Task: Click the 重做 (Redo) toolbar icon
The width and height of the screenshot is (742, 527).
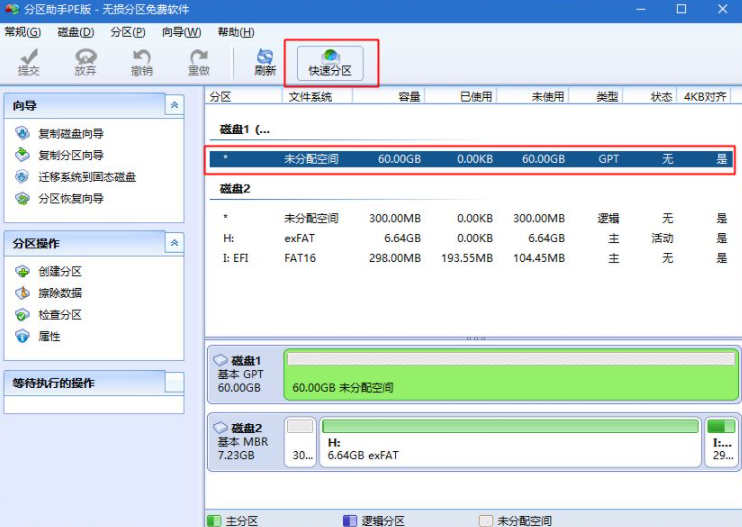Action: coord(199,63)
